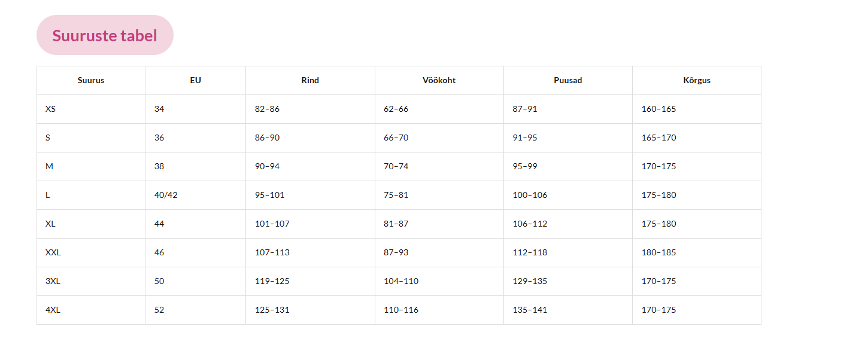Click waist value 70–74

click(x=396, y=166)
